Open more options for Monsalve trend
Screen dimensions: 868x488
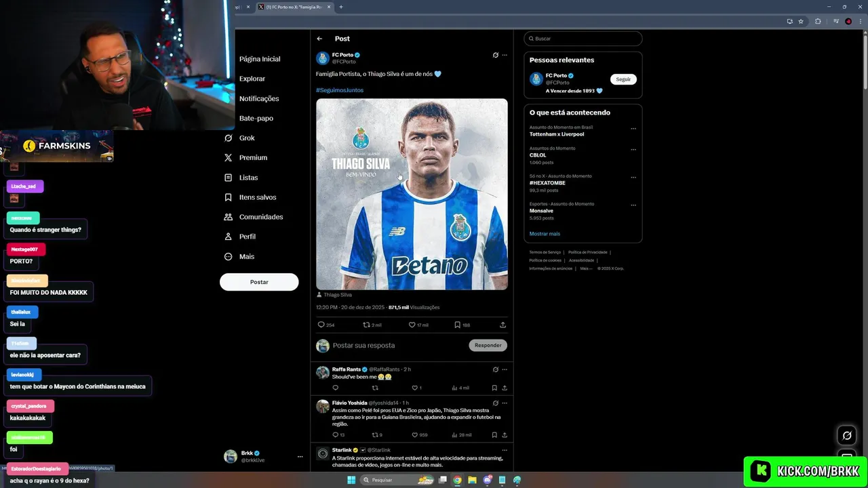pos(633,205)
